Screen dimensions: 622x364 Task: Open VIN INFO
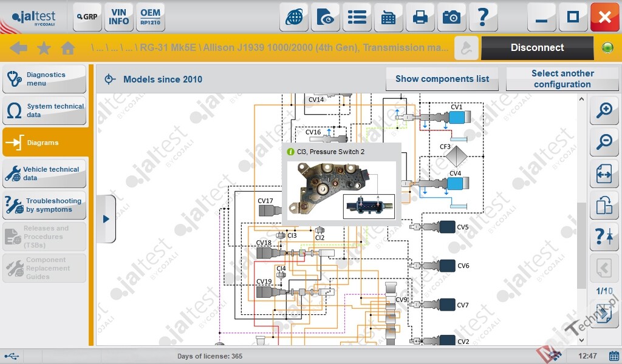pos(118,16)
